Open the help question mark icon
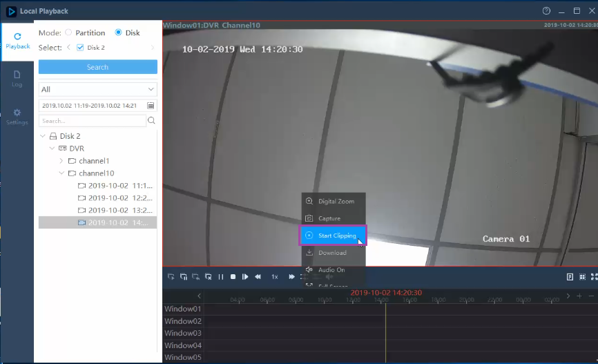Image resolution: width=598 pixels, height=364 pixels. (546, 10)
